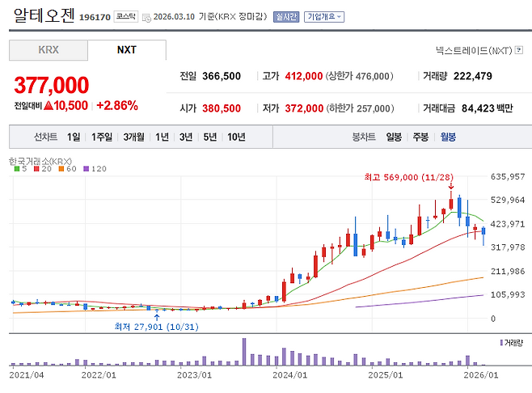Click the red up-arrow next to 10,500
This screenshot has width=532, height=393.
click(49, 106)
